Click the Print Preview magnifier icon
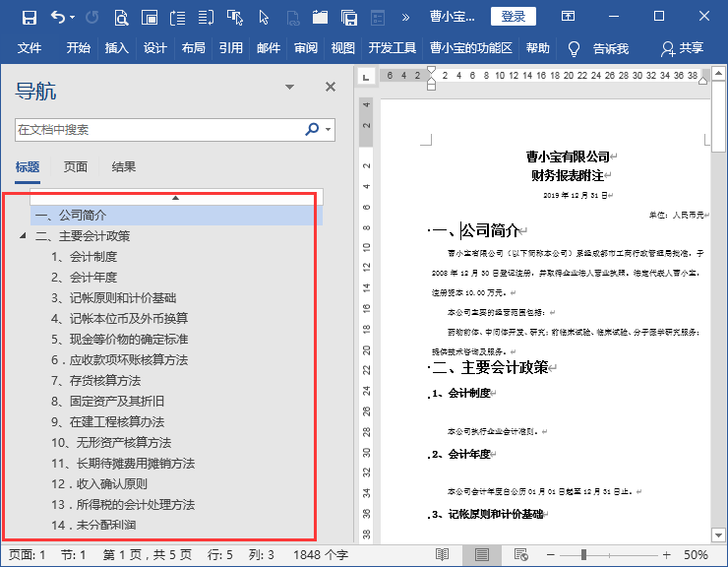728x567 pixels. [x=121, y=17]
